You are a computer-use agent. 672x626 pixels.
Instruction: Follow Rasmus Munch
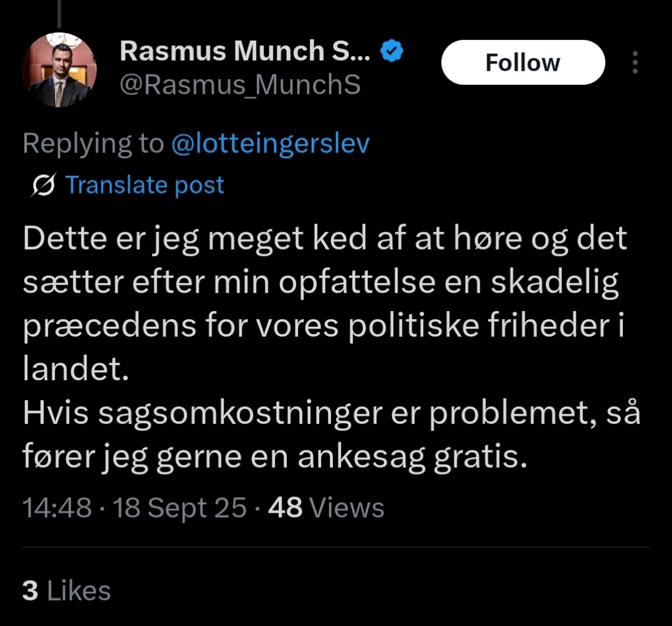pos(523,63)
